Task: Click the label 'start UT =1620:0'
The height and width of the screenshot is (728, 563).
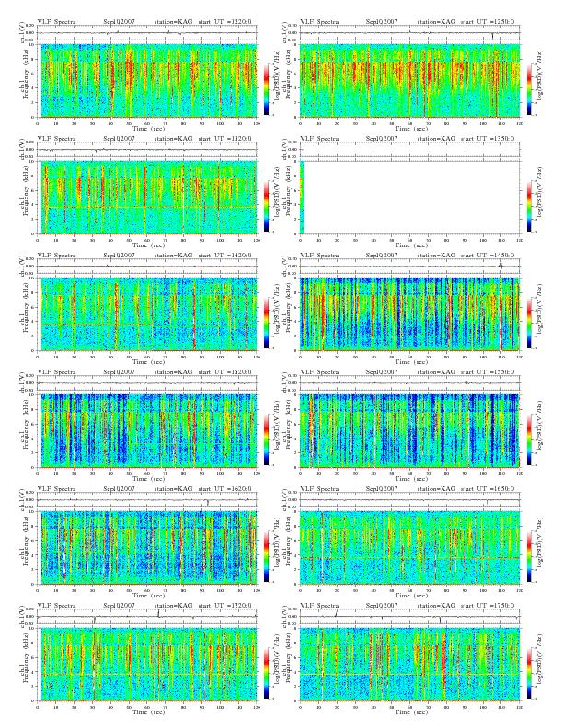Action: [x=225, y=489]
